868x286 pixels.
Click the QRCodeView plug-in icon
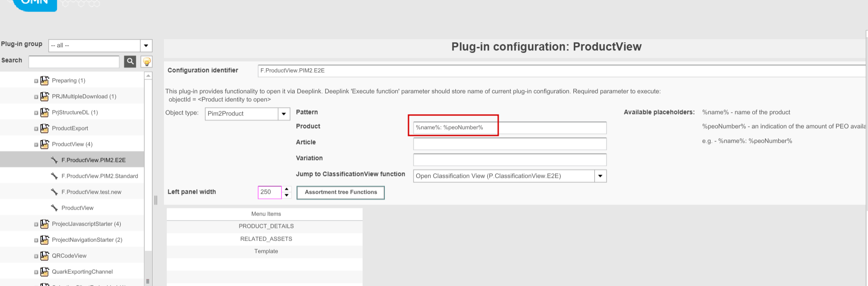tap(45, 256)
